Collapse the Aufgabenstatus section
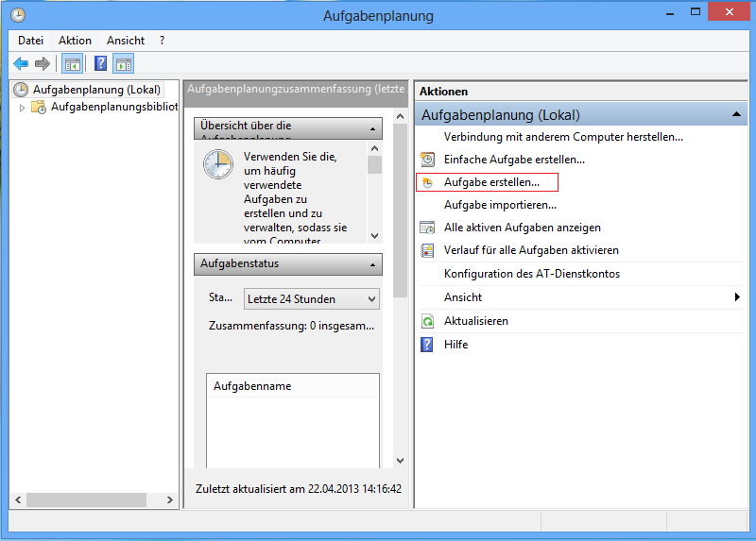Image resolution: width=756 pixels, height=541 pixels. (372, 264)
